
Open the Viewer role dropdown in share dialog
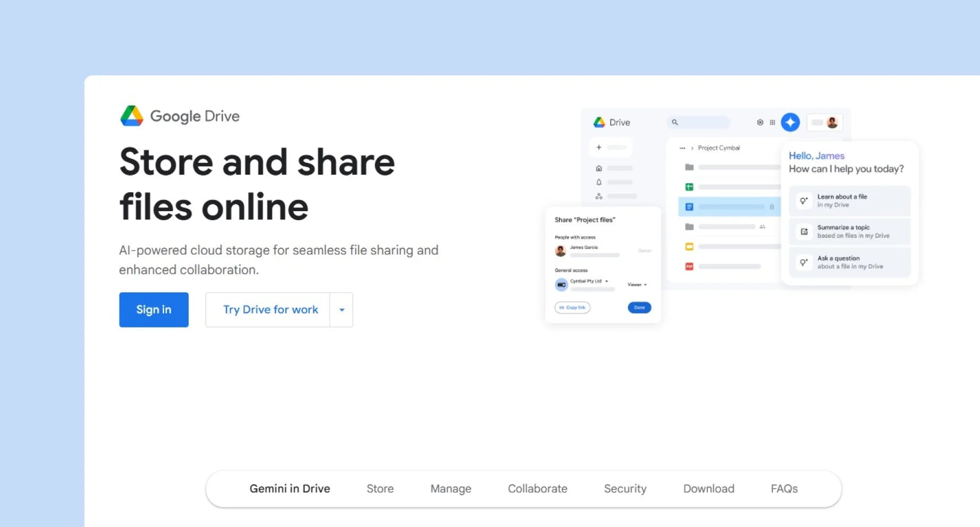[637, 285]
